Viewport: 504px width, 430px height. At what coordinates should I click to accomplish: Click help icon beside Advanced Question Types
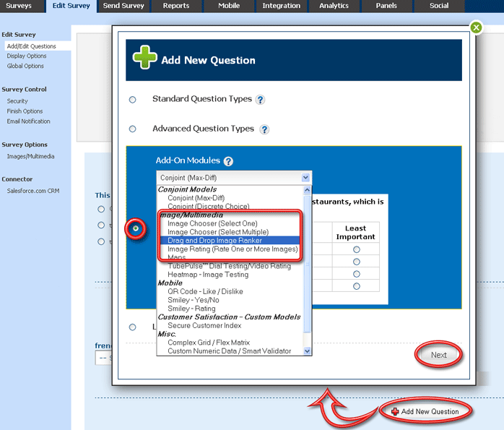point(264,129)
